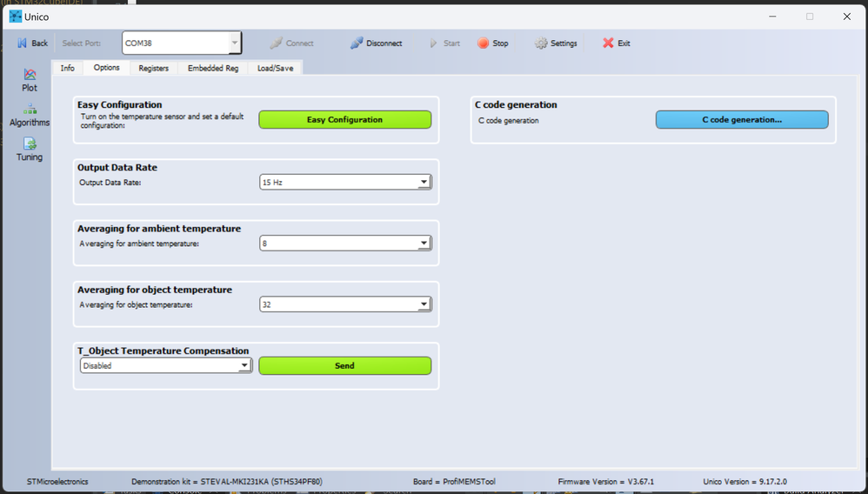
Task: Click the Exit label in toolbar
Action: pos(624,43)
